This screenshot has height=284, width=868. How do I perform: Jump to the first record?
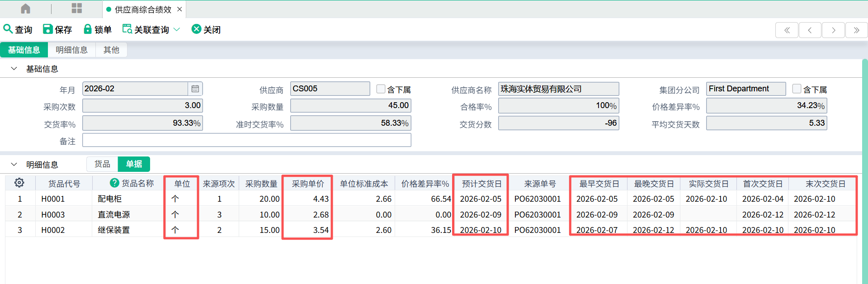[787, 30]
